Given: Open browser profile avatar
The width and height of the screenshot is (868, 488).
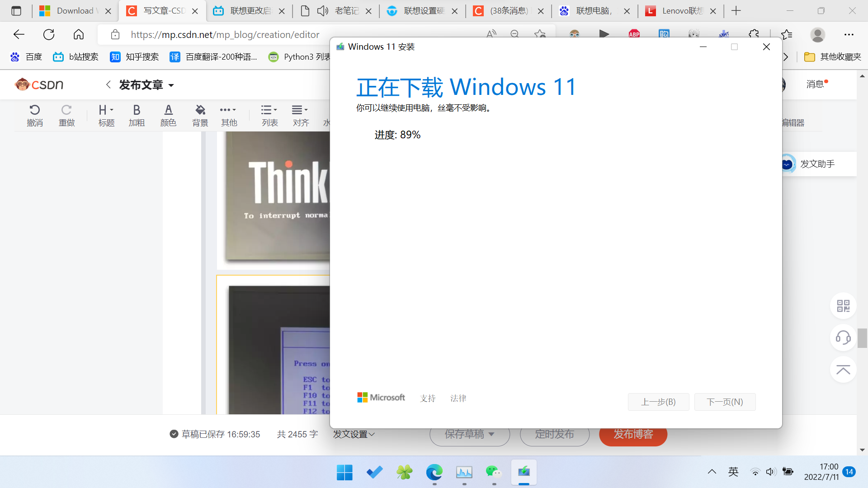Looking at the screenshot, I should [x=817, y=34].
